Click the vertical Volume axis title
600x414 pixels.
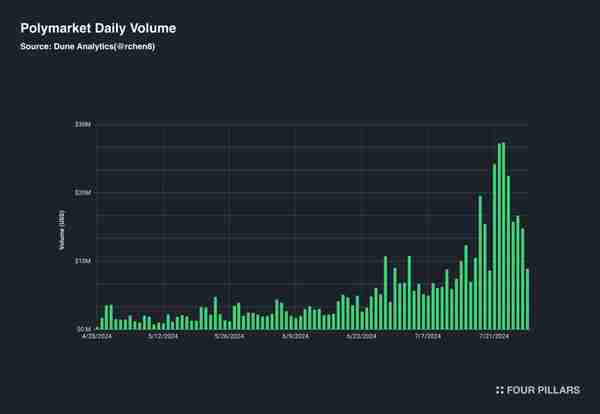[x=62, y=230]
